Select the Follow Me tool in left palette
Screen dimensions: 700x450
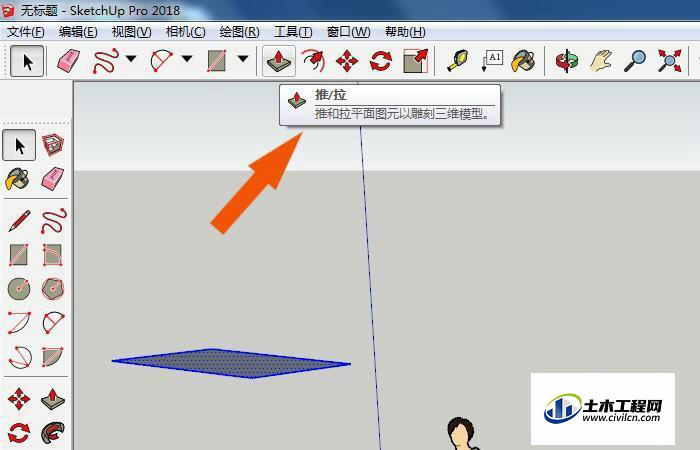pyautogui.click(x=53, y=433)
